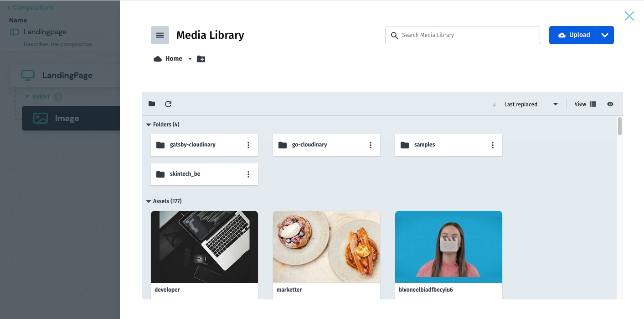Open the skintech_be folder
This screenshot has height=319, width=644.
click(204, 174)
